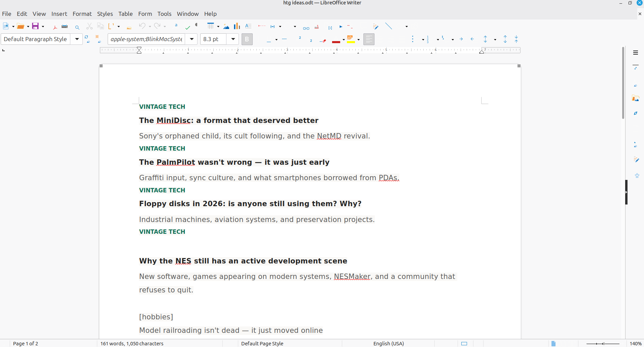Toggle formatting marks with pilcrow icon
Image resolution: width=644 pixels, height=347 pixels.
(196, 25)
